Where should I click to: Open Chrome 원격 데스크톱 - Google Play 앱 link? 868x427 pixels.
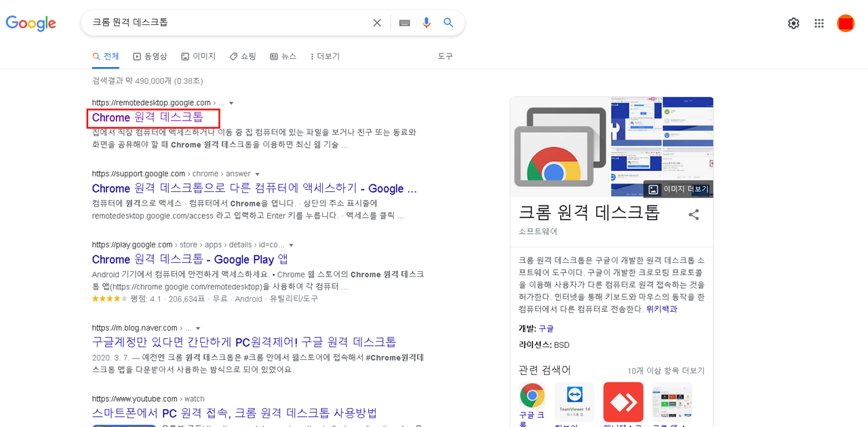[x=190, y=260]
